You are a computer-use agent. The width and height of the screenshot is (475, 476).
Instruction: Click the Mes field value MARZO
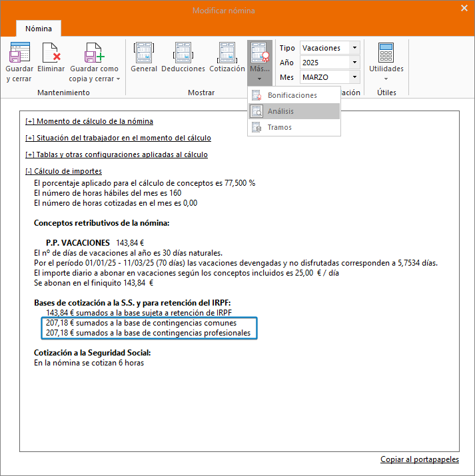[x=324, y=77]
